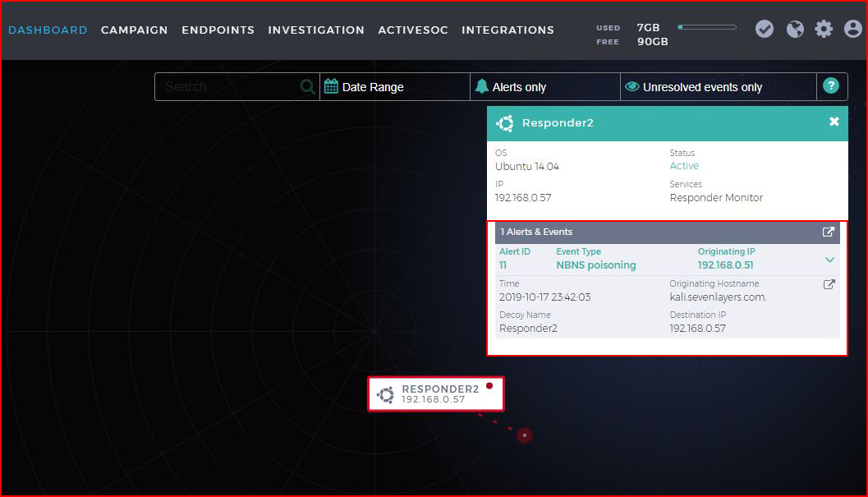Open Alerts & Events in external view
The image size is (868, 497).
click(x=828, y=232)
